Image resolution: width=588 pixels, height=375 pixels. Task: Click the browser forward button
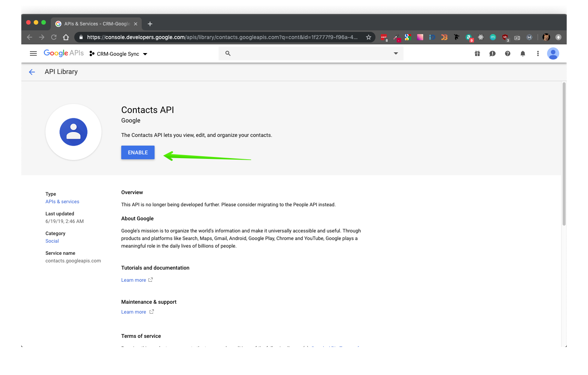click(x=42, y=37)
